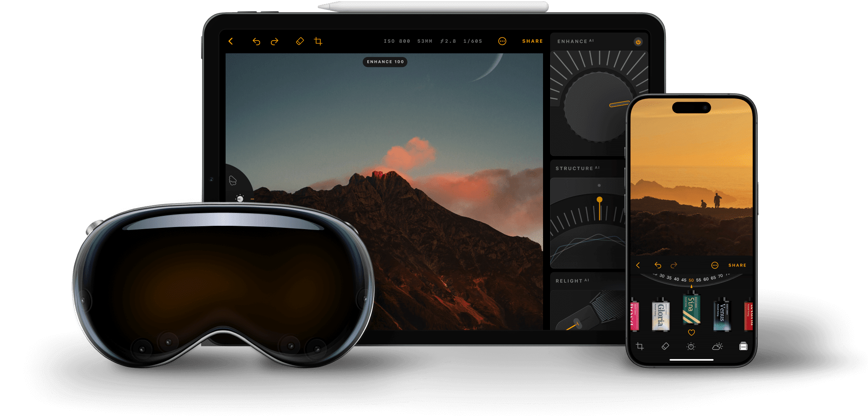Open the Crop tool on the iPhone tab bar
The height and width of the screenshot is (416, 868).
pyautogui.click(x=640, y=346)
